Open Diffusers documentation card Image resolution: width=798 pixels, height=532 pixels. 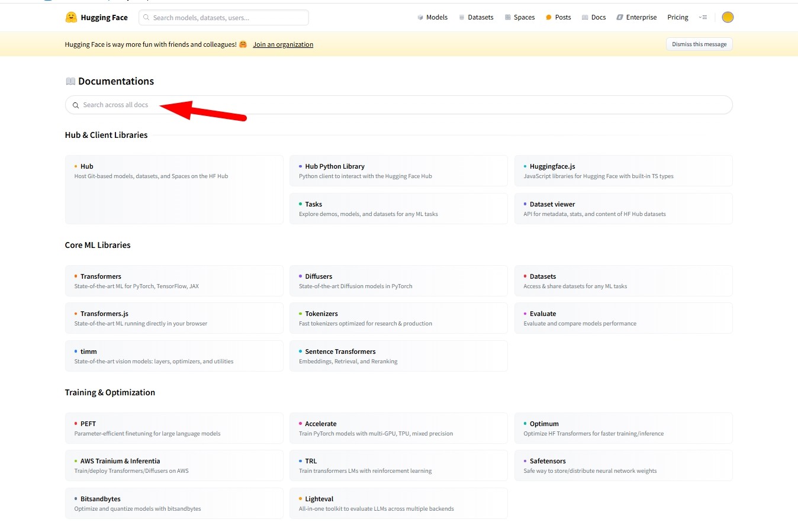pos(398,280)
